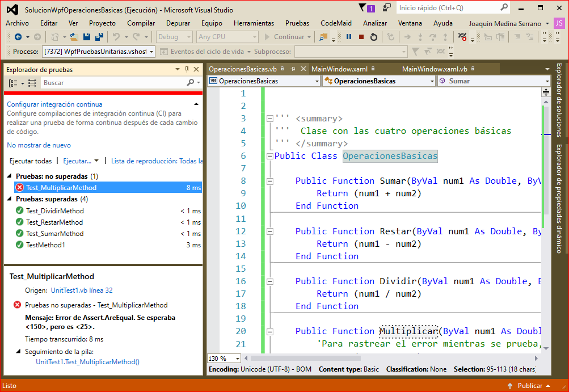Collapse the Seguimiento de la pila section
The image size is (569, 392).
pos(19,351)
